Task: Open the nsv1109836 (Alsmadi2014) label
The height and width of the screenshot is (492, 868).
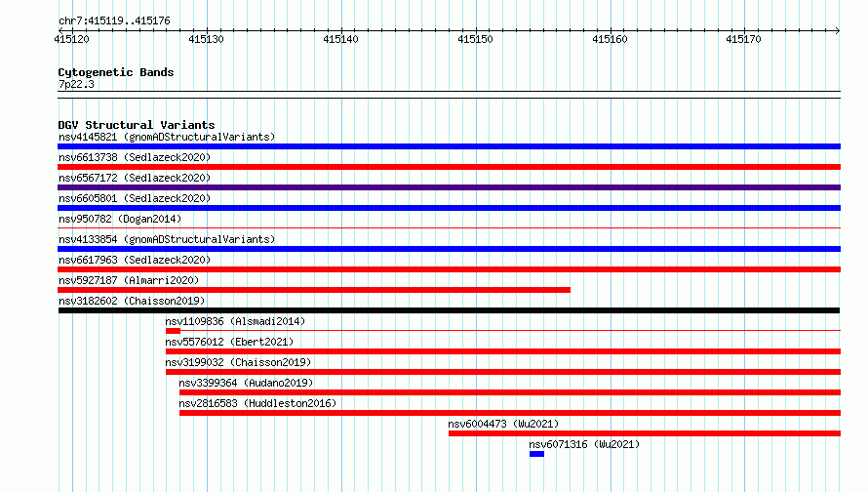Action: [235, 321]
